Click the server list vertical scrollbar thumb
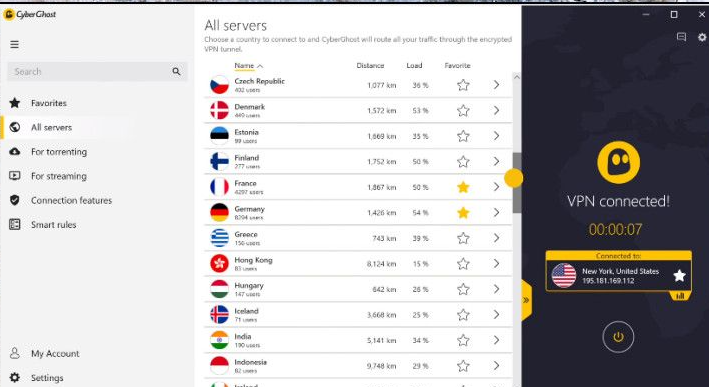Viewport: 709px width, 387px height. click(516, 183)
